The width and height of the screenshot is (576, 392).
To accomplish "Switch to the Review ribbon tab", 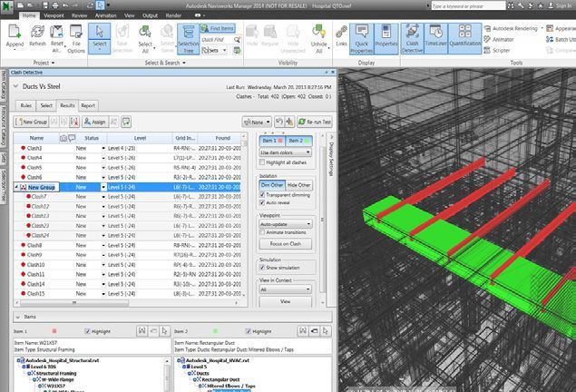I will pos(79,15).
